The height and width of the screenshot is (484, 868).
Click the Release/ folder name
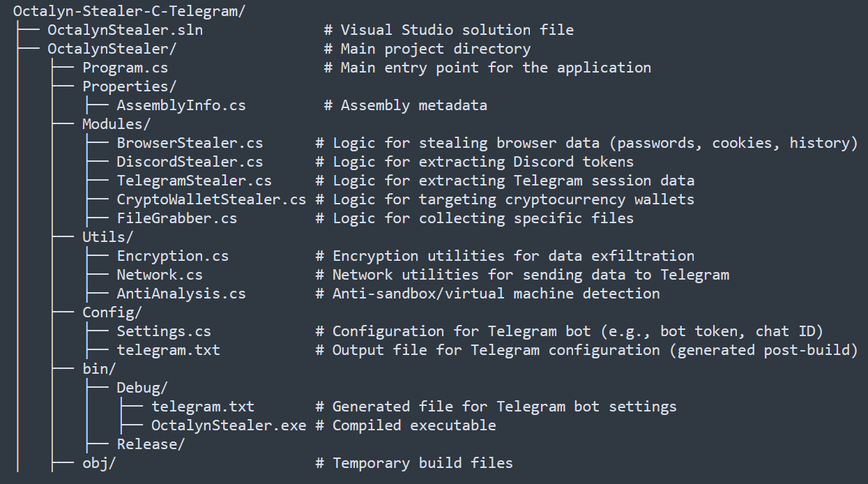click(x=151, y=444)
